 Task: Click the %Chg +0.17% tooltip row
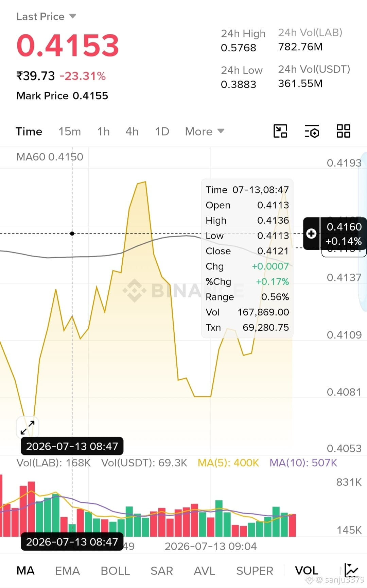tap(247, 281)
